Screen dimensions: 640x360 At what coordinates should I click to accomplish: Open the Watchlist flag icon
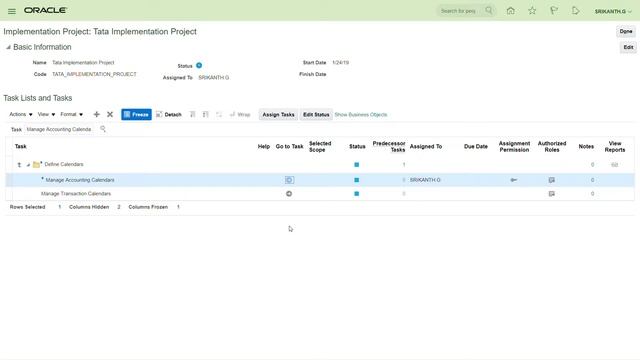click(x=553, y=11)
